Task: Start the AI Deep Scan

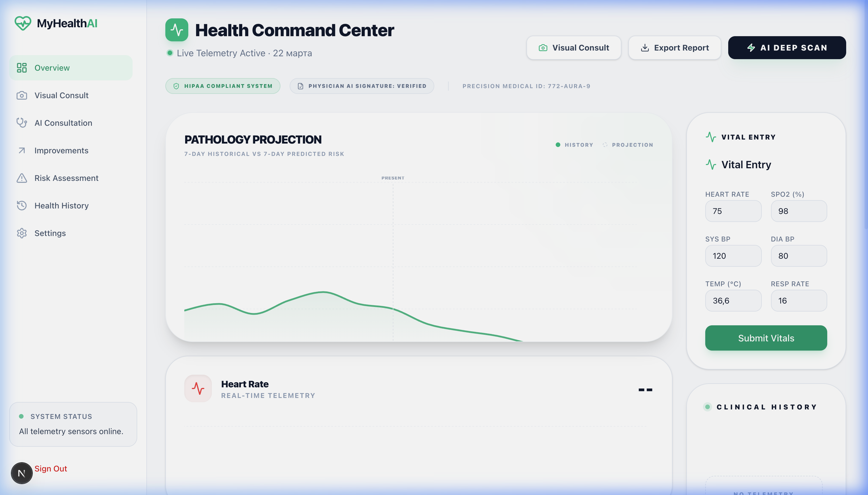Action: [787, 48]
